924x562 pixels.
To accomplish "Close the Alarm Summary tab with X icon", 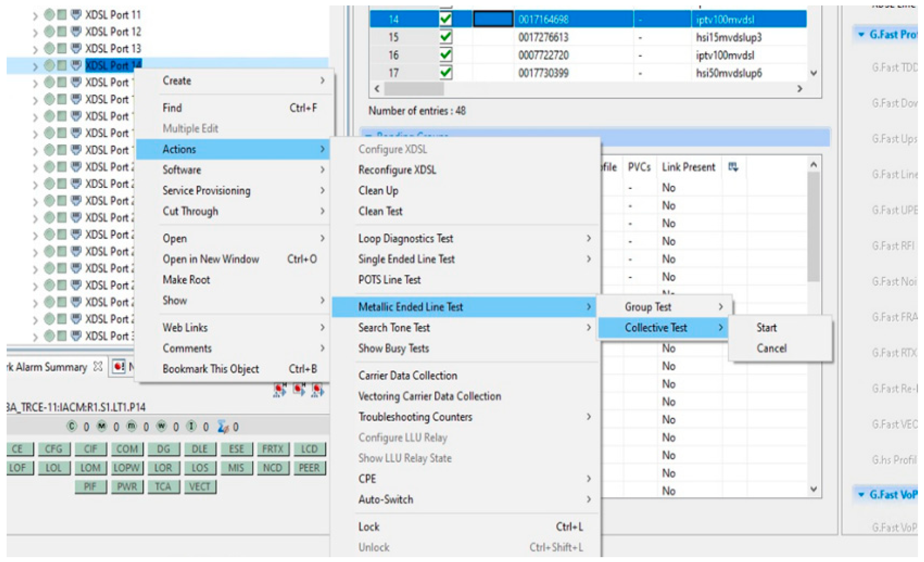I will [98, 366].
